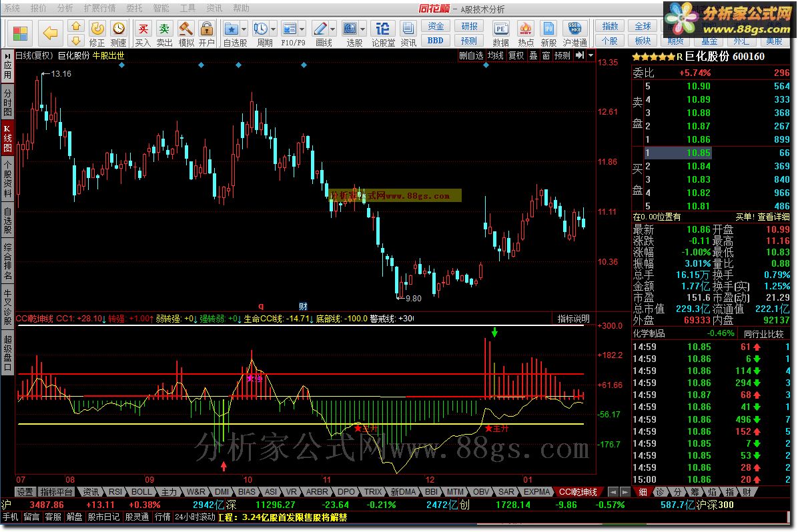Viewport: 798px width, 532px height.
Task: Toggle 均线 moving average lines
Action: [x=495, y=55]
